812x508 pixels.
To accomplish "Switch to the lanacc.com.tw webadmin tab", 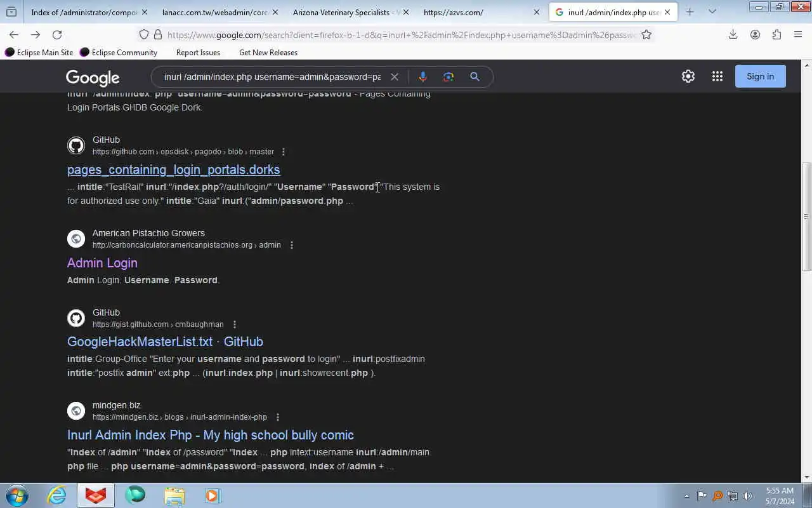I will [214, 12].
